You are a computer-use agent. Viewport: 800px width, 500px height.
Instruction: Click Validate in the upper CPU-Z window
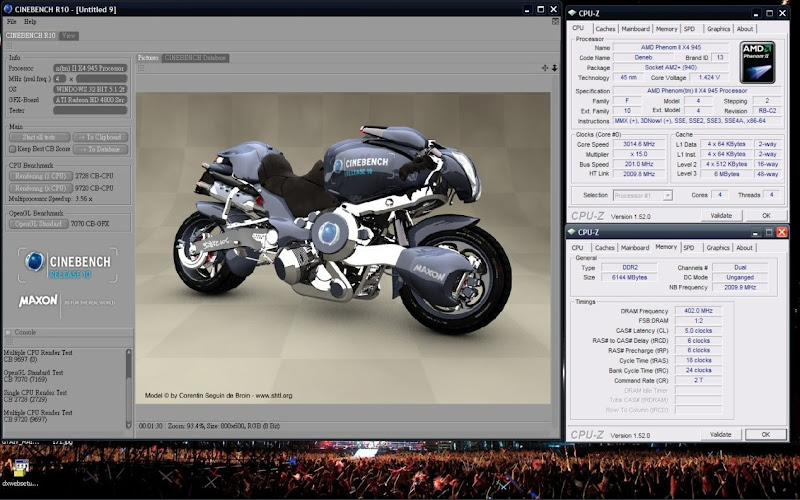[719, 215]
